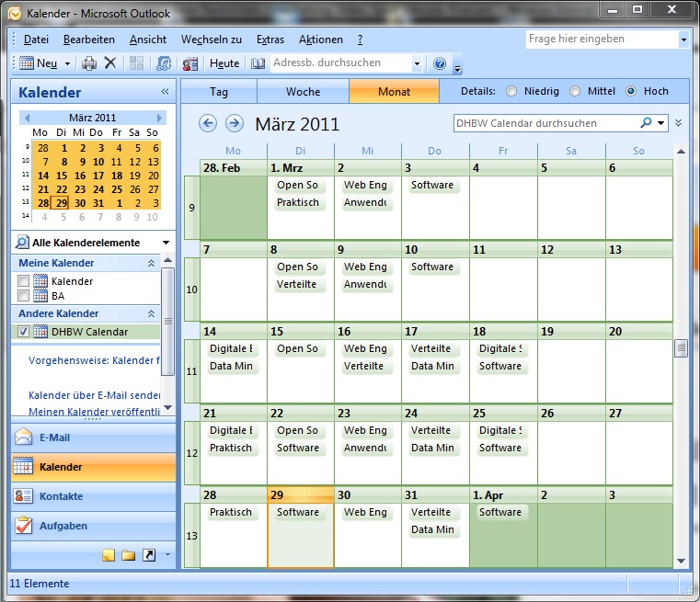700x602 pixels.
Task: Open the Alle Kalenderelemente dropdown
Action: [166, 243]
